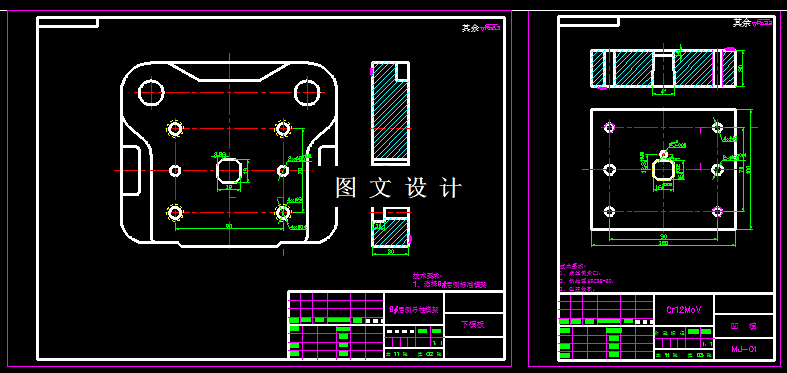The image size is (787, 373).
Task: Select 其余 text on the right sheet
Action: point(741,23)
